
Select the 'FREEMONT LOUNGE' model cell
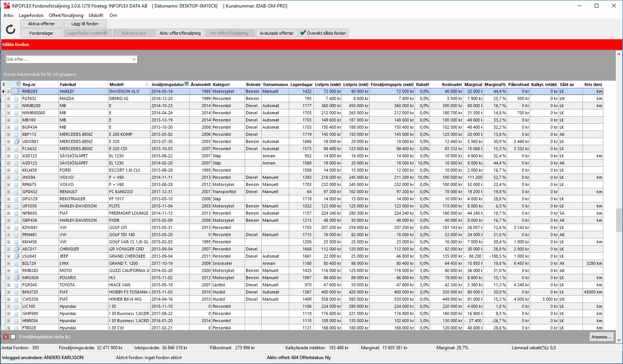(129, 213)
